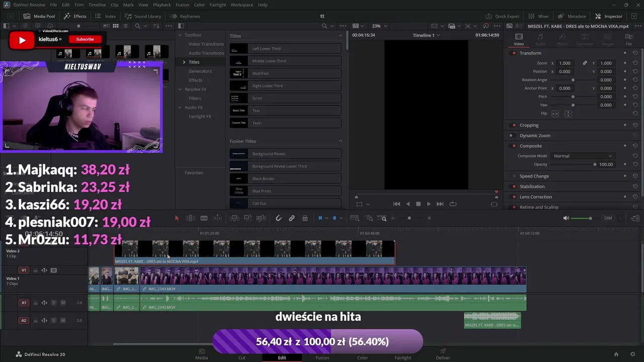Open the Composite Mode Normal dropdown

point(583,156)
